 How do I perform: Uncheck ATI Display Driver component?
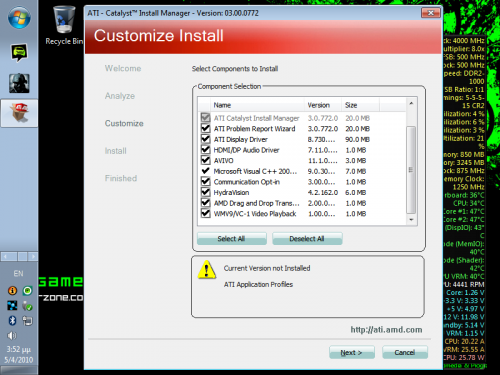(206, 139)
